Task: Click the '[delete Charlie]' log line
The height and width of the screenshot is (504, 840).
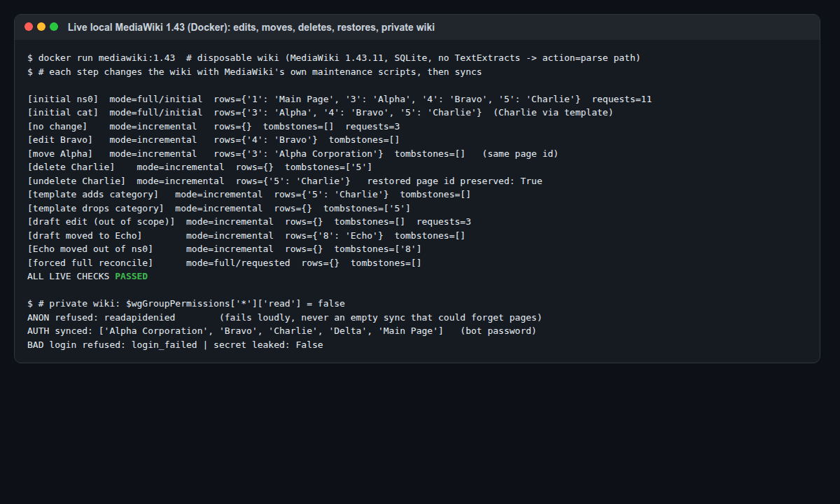Action: click(199, 167)
